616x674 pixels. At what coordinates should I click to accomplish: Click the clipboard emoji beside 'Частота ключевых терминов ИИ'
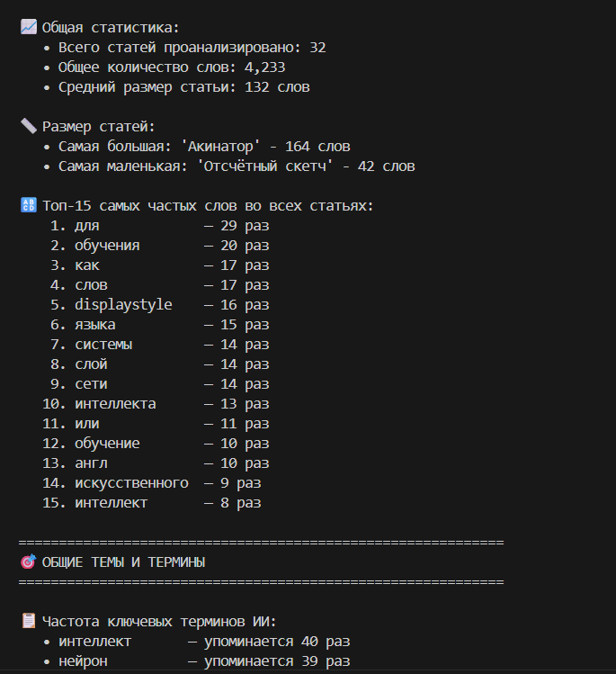tap(28, 622)
